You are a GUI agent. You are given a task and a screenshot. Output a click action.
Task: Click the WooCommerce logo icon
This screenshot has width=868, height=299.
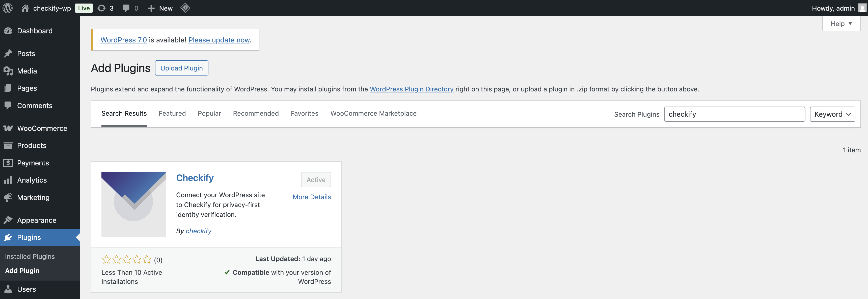(8, 128)
